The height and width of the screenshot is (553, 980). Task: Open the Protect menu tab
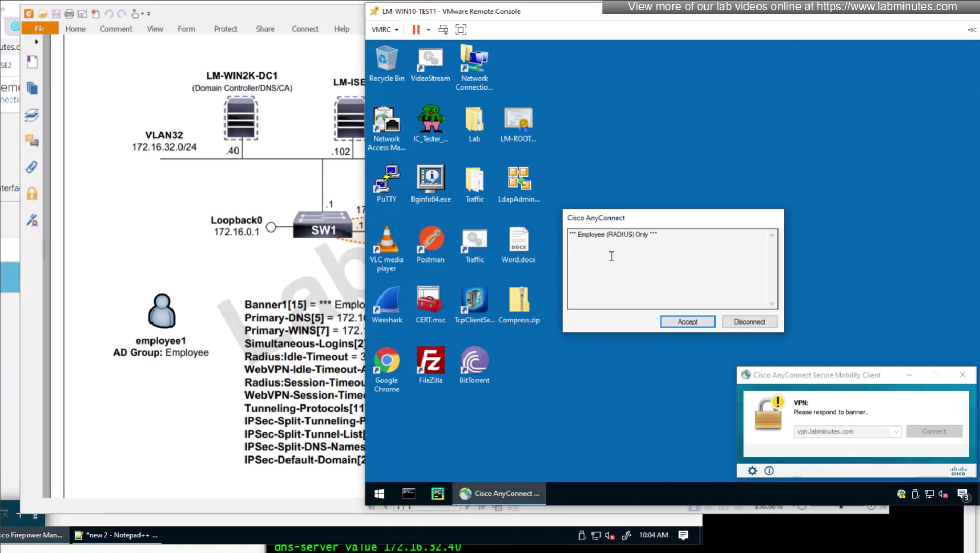click(225, 29)
